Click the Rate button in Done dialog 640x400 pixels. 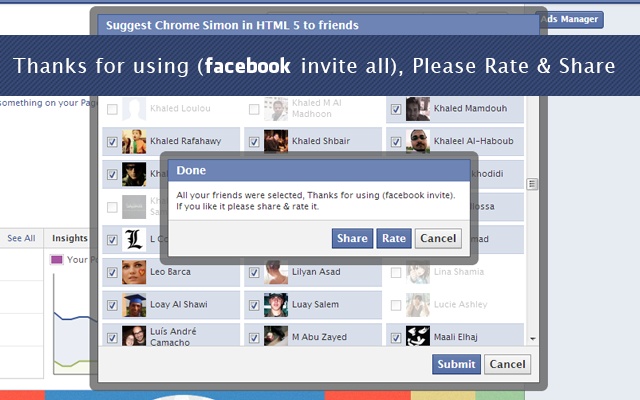click(x=394, y=238)
